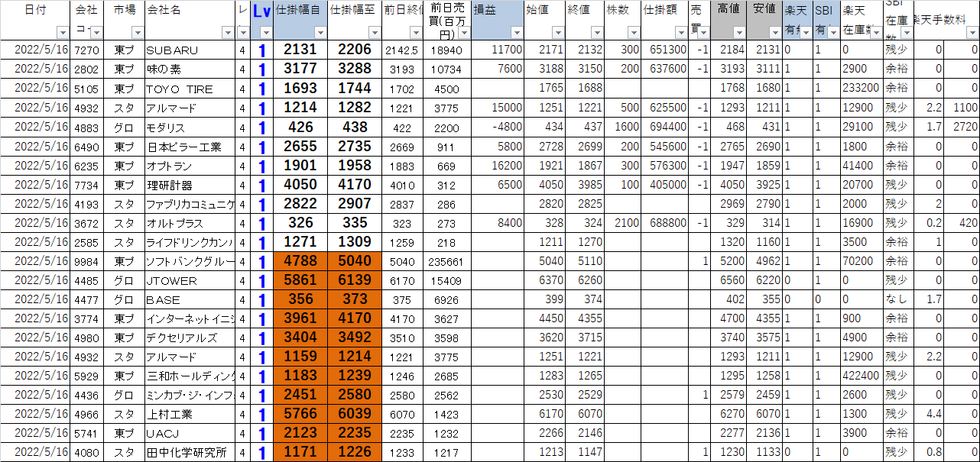Viewport: 980px width, 462px height.
Task: Select the オルトプラス company name cell
Action: 190,222
